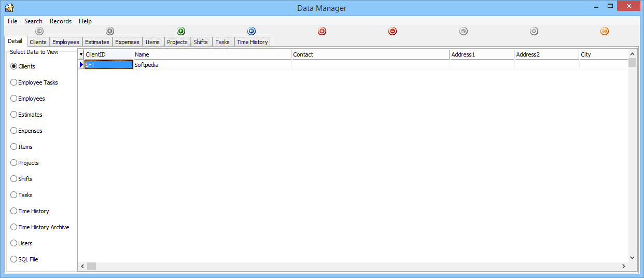Image resolution: width=644 pixels, height=278 pixels.
Task: Click the City column header
Action: pos(604,54)
